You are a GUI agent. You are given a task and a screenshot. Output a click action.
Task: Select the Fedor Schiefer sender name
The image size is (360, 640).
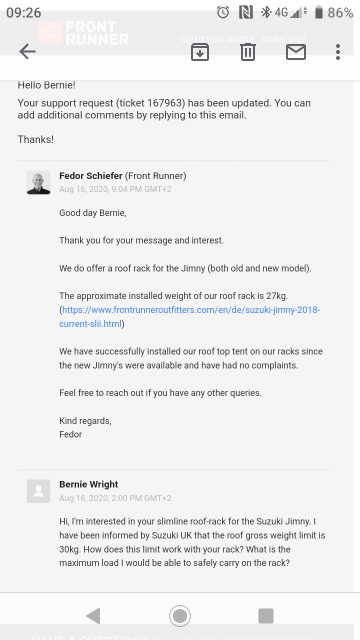(91, 176)
